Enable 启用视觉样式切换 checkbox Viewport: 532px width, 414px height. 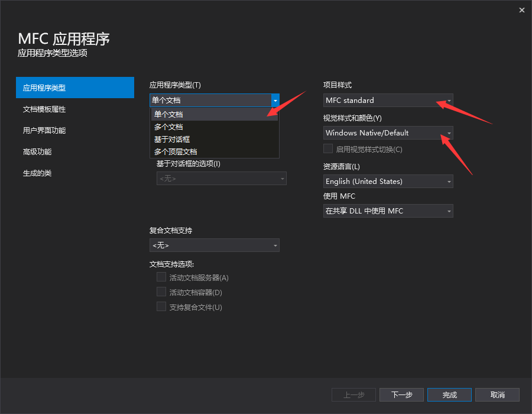pos(327,148)
